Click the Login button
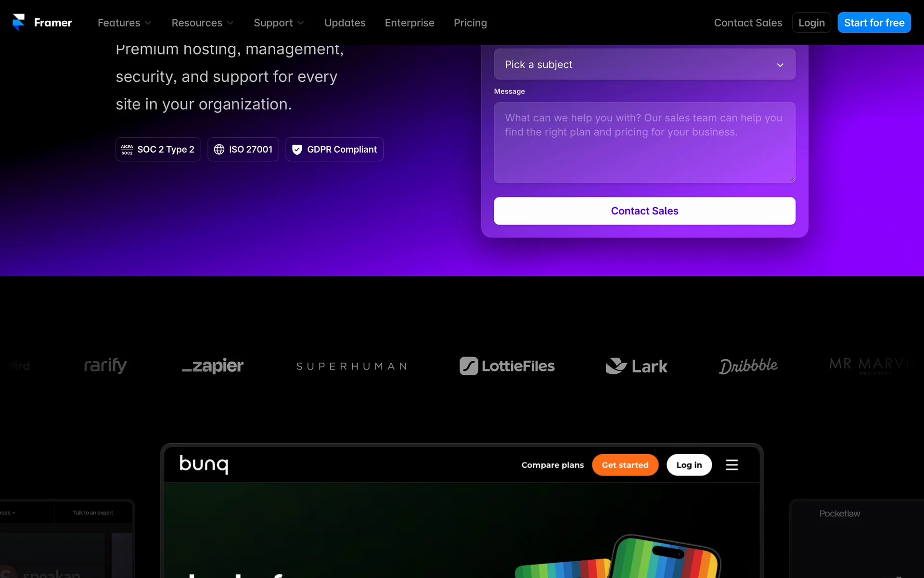Viewport: 924px width, 578px height. point(811,23)
